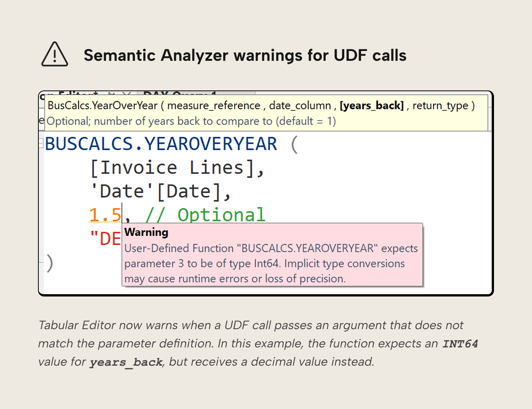Collapse the BUSCALCS.YEAROVERYEAR code fold
This screenshot has height=409, width=532.
tap(41, 143)
